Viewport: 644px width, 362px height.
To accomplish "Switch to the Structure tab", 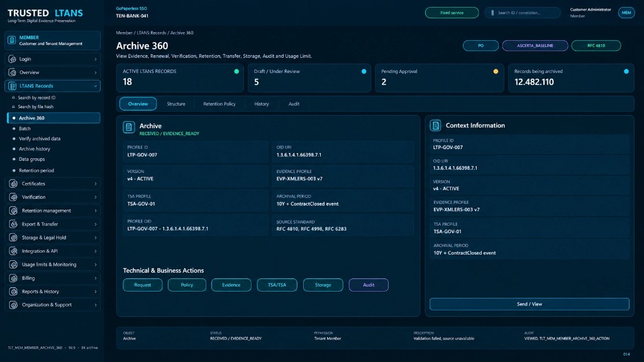I will click(176, 104).
